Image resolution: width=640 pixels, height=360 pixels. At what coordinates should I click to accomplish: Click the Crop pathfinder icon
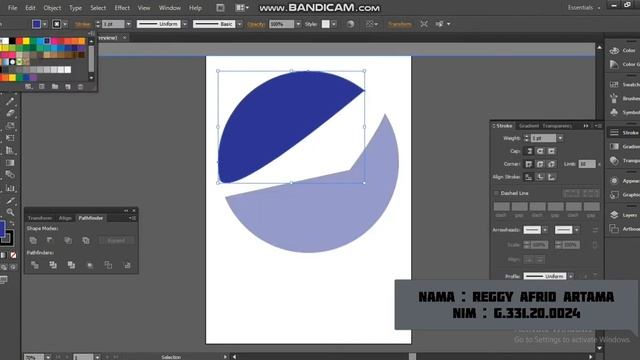(x=90, y=265)
